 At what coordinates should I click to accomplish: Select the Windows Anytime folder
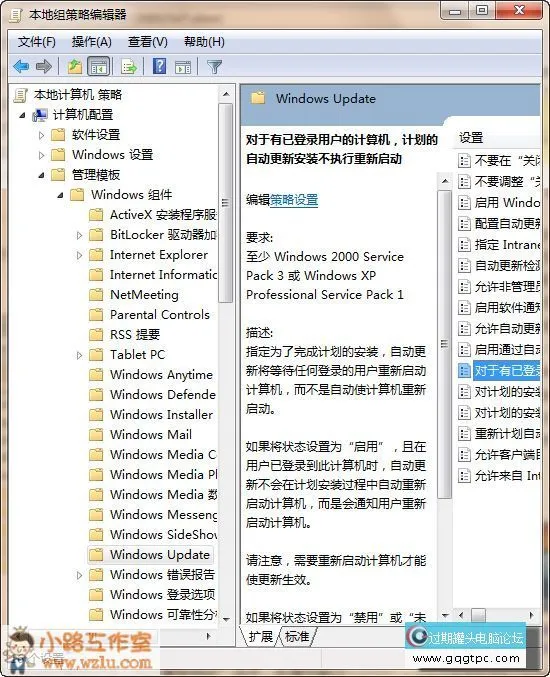pos(151,374)
